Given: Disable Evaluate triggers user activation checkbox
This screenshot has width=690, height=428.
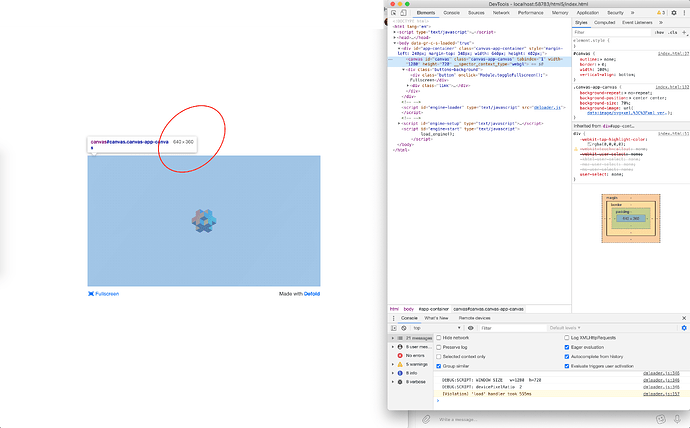Looking at the screenshot, I should coord(567,366).
